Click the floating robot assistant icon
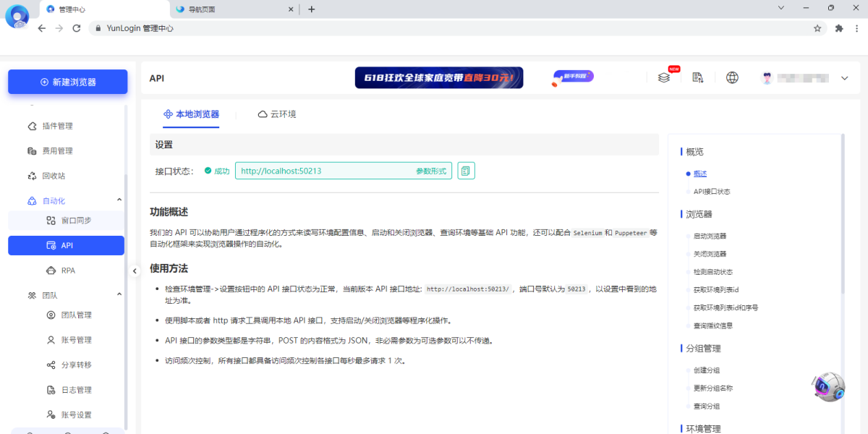The image size is (868, 434). 827,388
